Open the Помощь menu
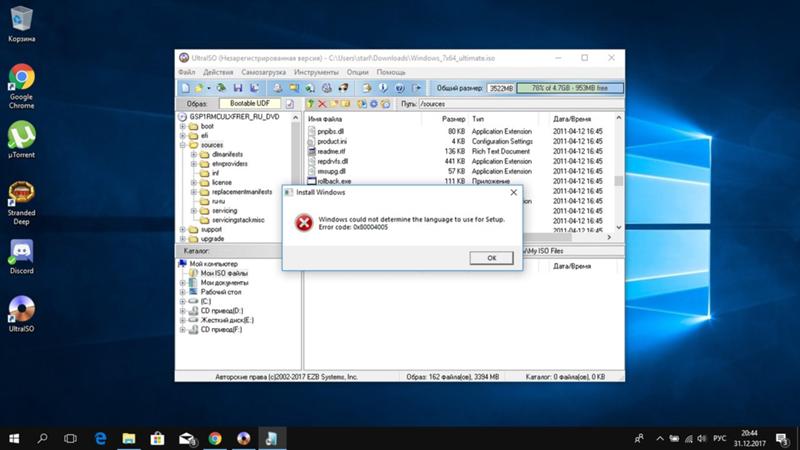This screenshot has width=800, height=450. [x=391, y=72]
